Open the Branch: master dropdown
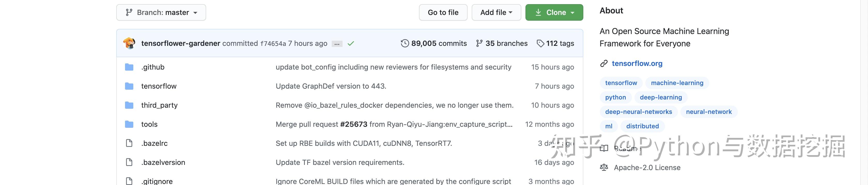 pos(161,12)
